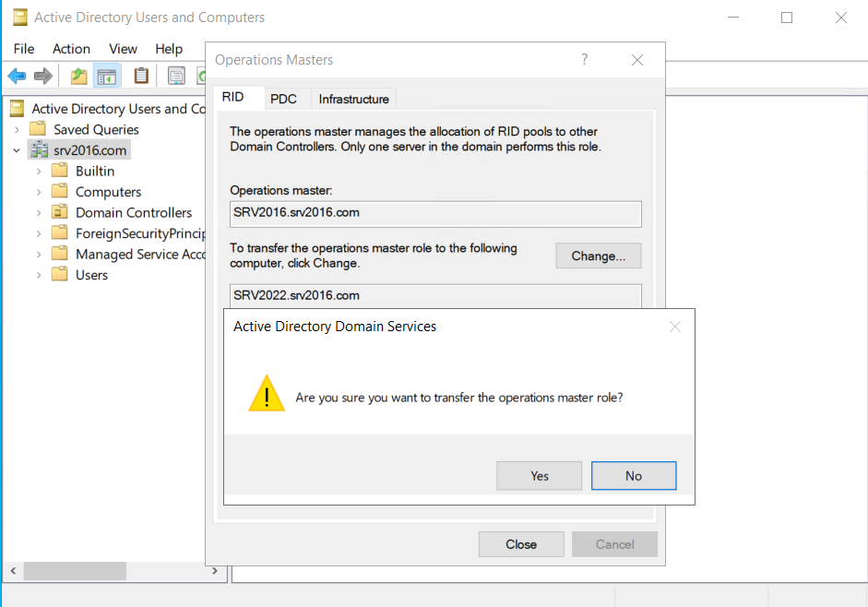
Task: Click the Cancel button in Operations Masters
Action: coord(615,544)
